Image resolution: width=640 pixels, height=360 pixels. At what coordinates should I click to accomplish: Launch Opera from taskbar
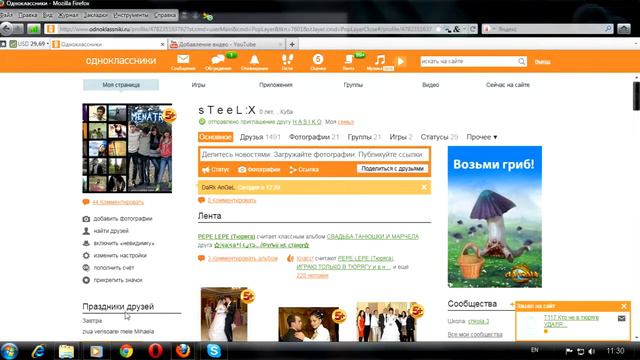point(155,351)
